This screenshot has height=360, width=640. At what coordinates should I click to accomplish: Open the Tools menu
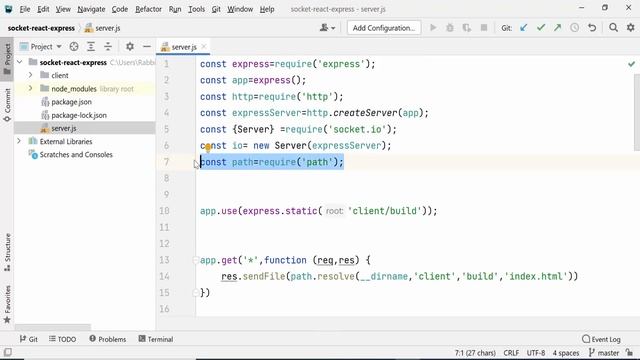pyautogui.click(x=196, y=9)
